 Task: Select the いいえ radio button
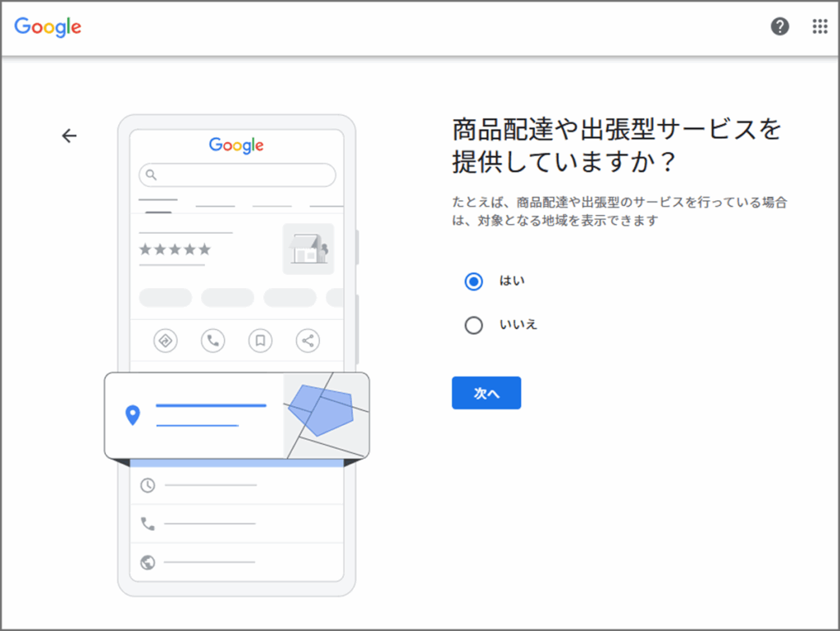473,325
